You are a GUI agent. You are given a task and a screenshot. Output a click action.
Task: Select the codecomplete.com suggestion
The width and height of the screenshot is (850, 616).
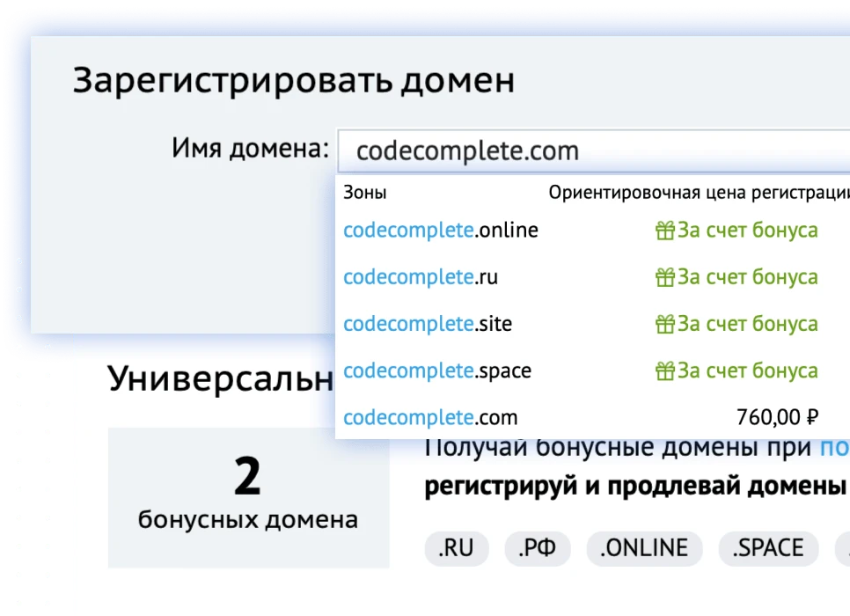(431, 417)
